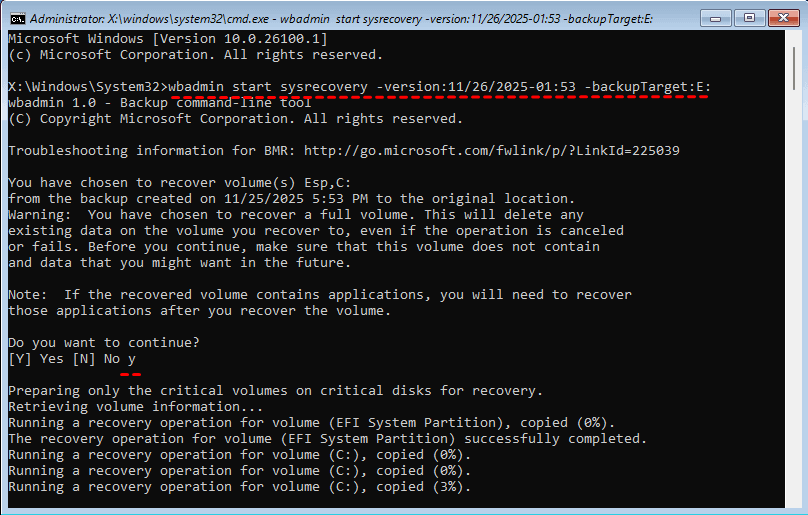
Task: Click the EFI System Partition 'successfully completed' line
Action: click(327, 439)
